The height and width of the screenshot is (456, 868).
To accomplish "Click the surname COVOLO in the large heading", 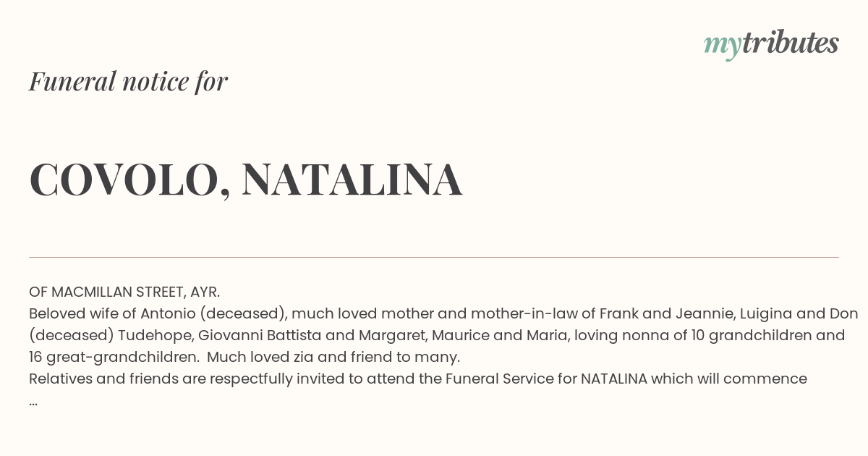I will [124, 180].
